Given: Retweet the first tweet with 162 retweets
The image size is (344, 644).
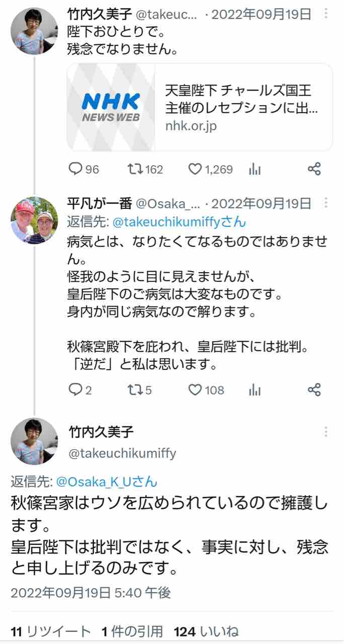Looking at the screenshot, I should click(134, 170).
